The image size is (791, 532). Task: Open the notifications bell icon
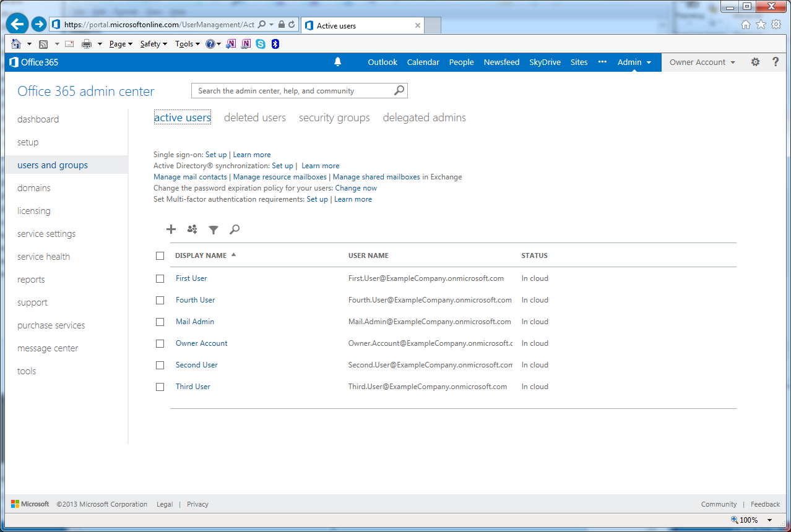point(338,62)
